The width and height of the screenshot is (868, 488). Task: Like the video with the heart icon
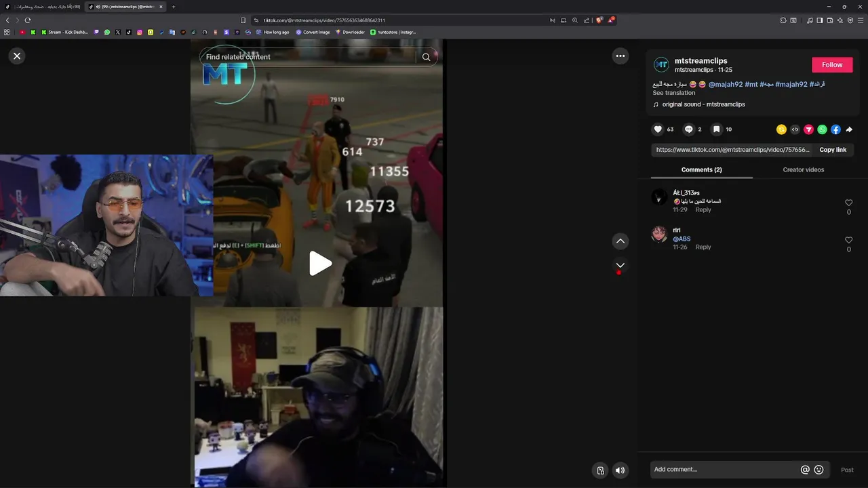[x=658, y=129]
